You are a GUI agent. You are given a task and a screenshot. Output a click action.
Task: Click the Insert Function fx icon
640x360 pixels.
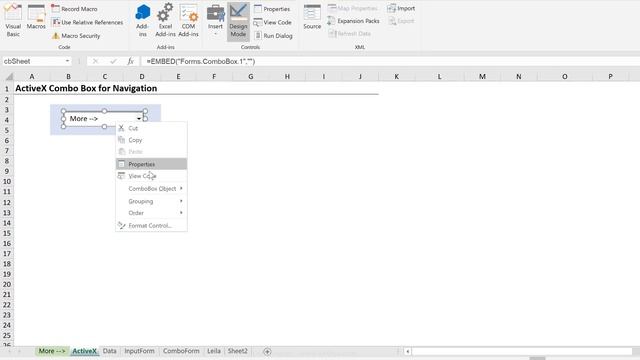(130, 61)
